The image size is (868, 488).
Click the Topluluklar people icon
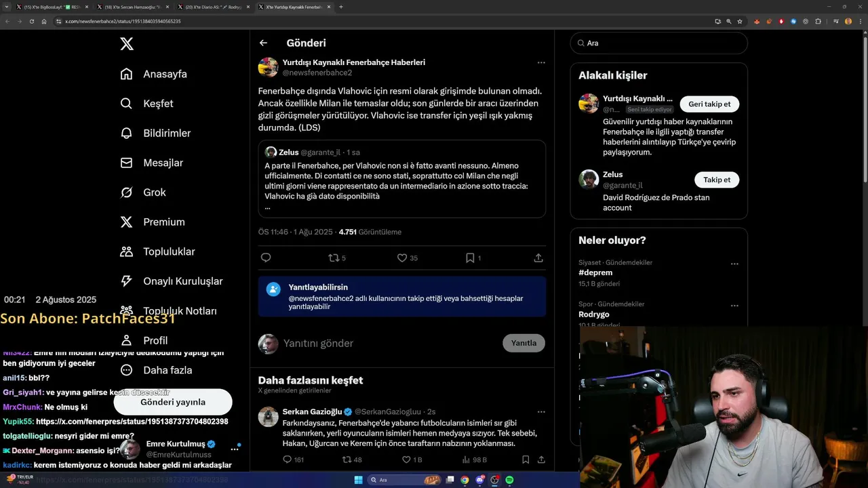(x=126, y=251)
